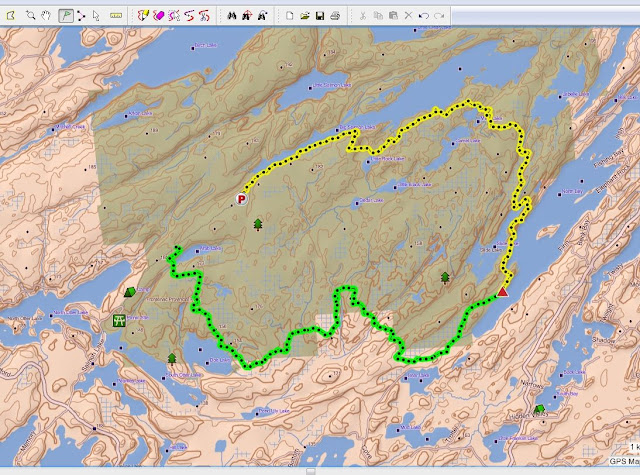Screen dimensions: 640x475
Task: Choose the Track Select tool
Action: pyautogui.click(x=174, y=16)
